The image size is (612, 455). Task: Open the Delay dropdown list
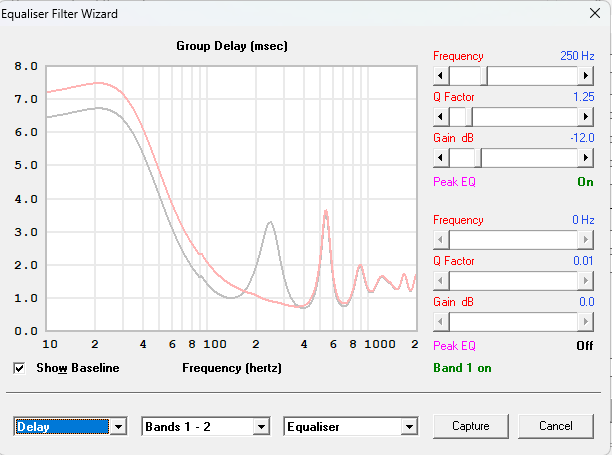(x=118, y=427)
